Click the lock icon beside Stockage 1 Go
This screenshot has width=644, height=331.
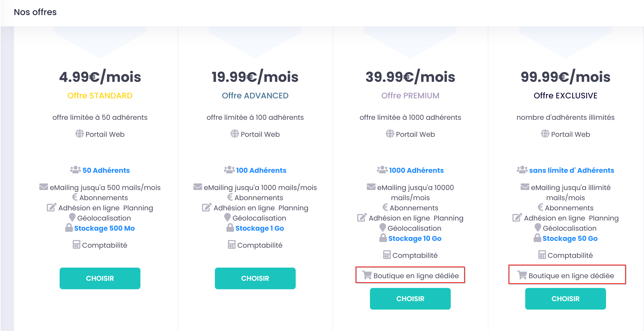pos(230,228)
